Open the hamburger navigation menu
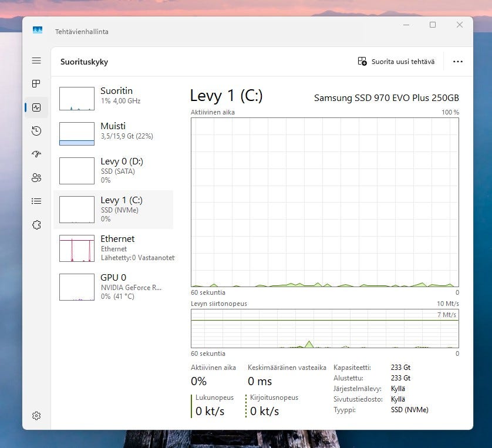The image size is (492, 448). tap(36, 60)
